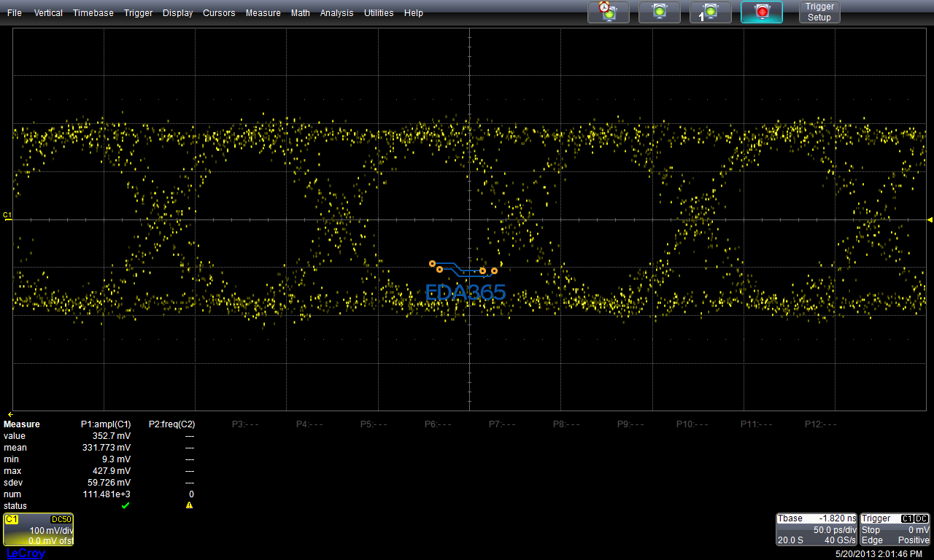Click the Auto trigger mode icon with alarm clock
This screenshot has width=934, height=560.
coord(608,12)
